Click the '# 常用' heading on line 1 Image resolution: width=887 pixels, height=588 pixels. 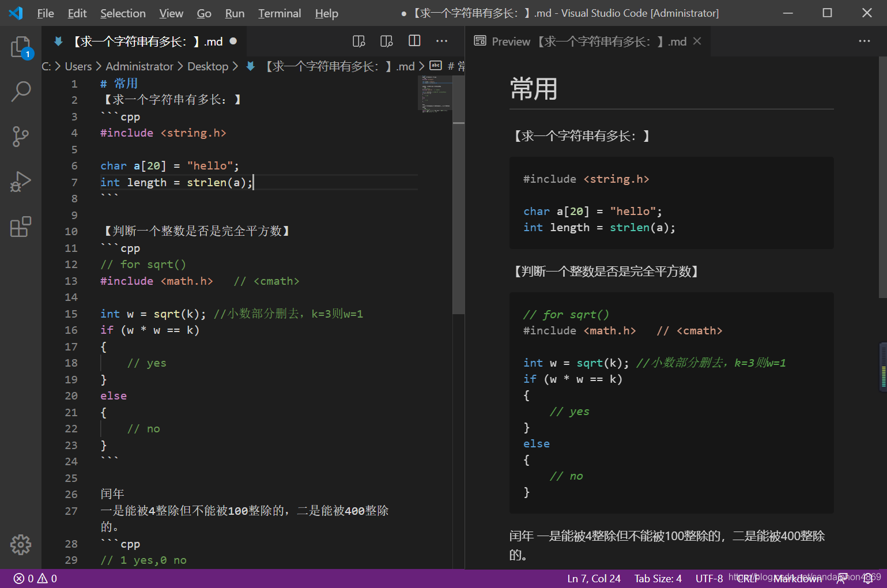click(x=119, y=84)
